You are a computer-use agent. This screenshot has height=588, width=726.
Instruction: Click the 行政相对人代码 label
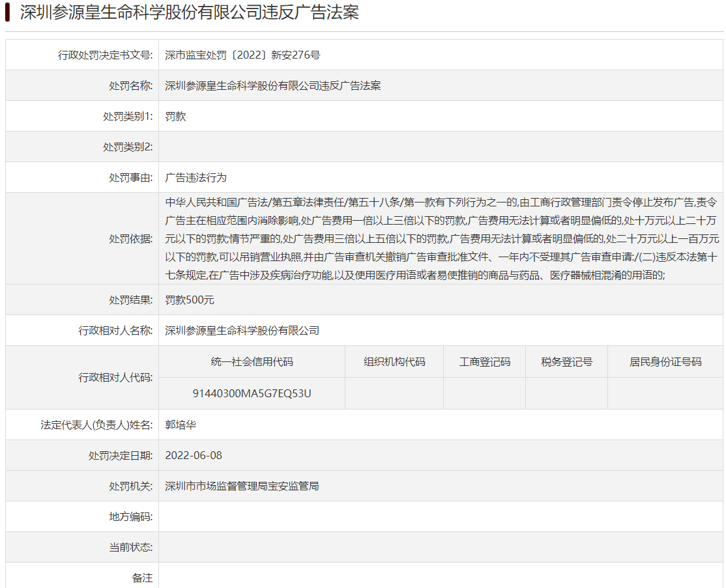(115, 378)
